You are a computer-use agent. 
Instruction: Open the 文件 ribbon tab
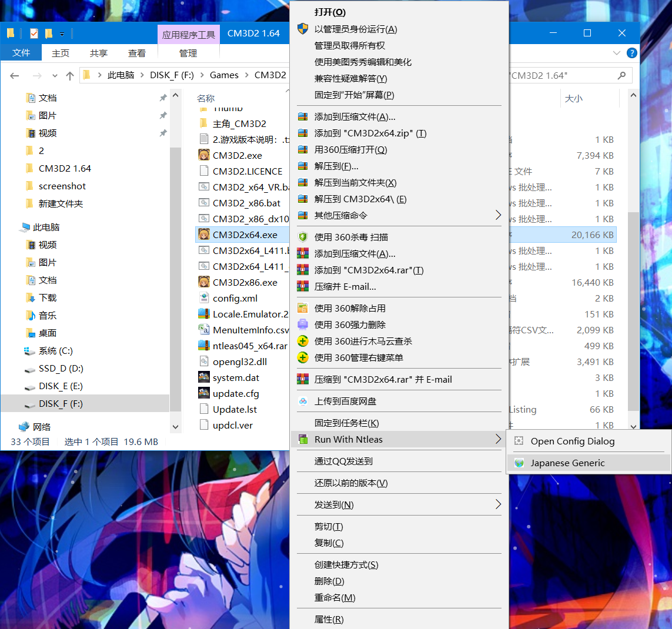21,53
